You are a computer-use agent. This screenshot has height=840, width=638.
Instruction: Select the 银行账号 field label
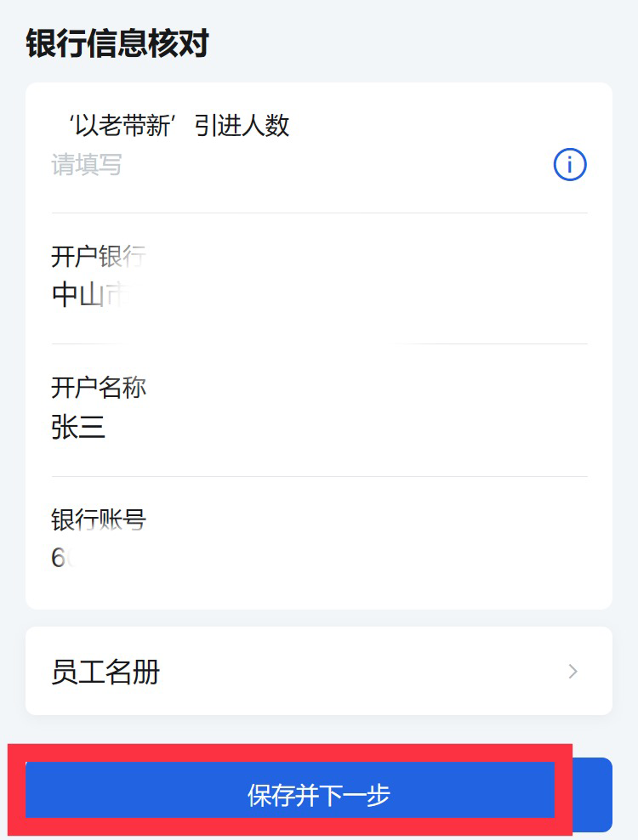tap(99, 519)
